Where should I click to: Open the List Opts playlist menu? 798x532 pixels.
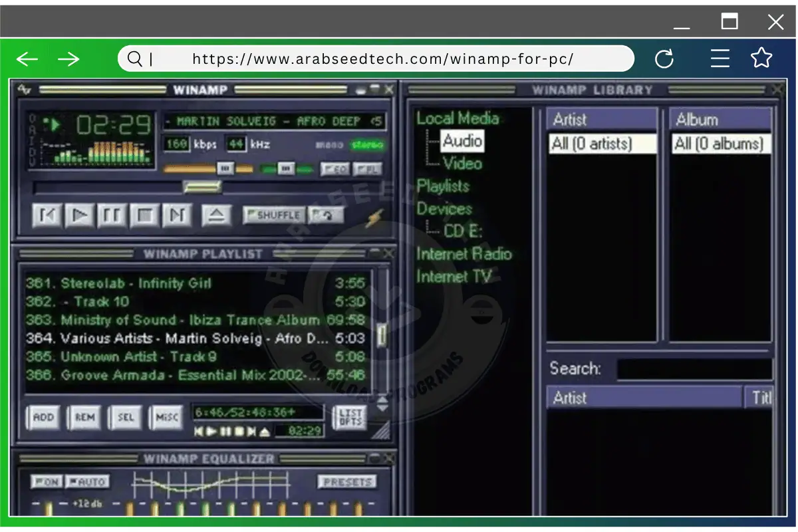[x=349, y=418]
